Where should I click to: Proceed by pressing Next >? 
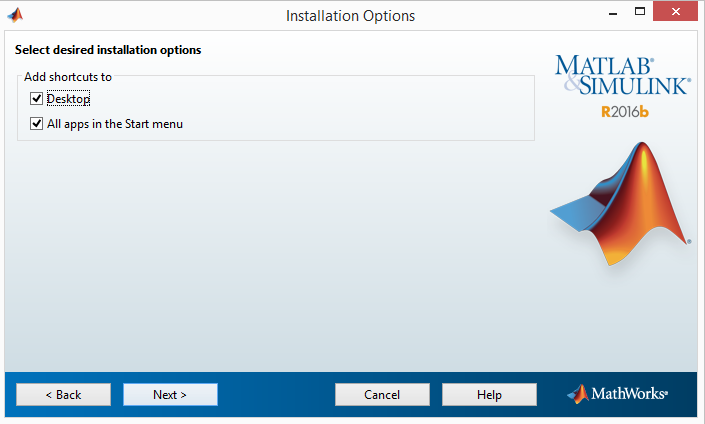tap(170, 394)
